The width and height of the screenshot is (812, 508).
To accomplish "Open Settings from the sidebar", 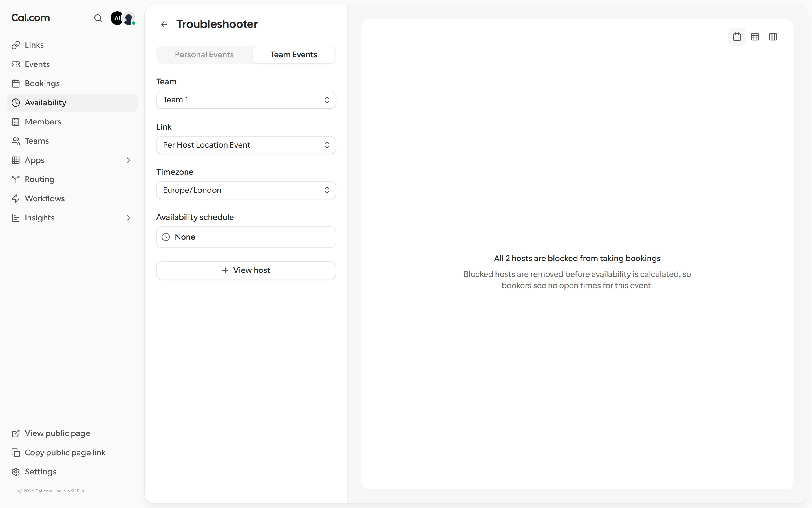I will [x=72, y=472].
